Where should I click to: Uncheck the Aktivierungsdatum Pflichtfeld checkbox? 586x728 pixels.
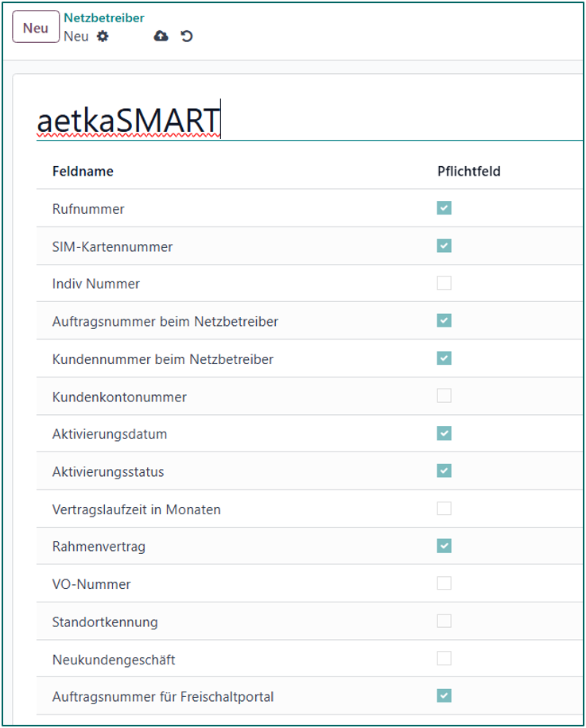point(444,433)
